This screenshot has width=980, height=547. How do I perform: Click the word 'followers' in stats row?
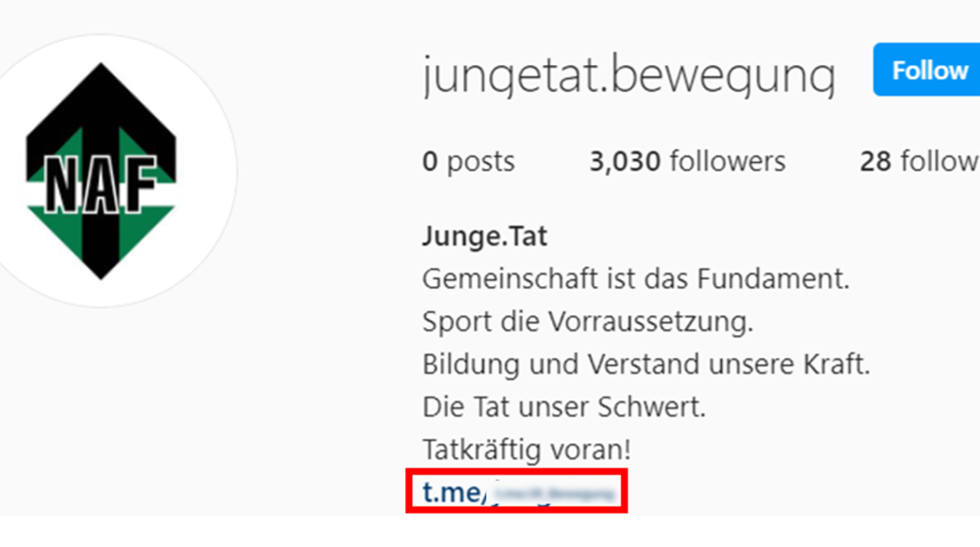click(x=727, y=161)
